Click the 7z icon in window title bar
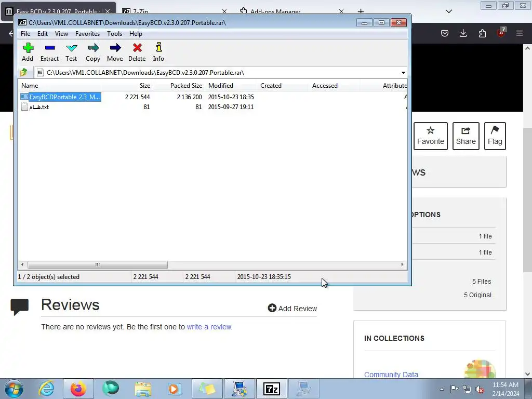 [x=22, y=22]
